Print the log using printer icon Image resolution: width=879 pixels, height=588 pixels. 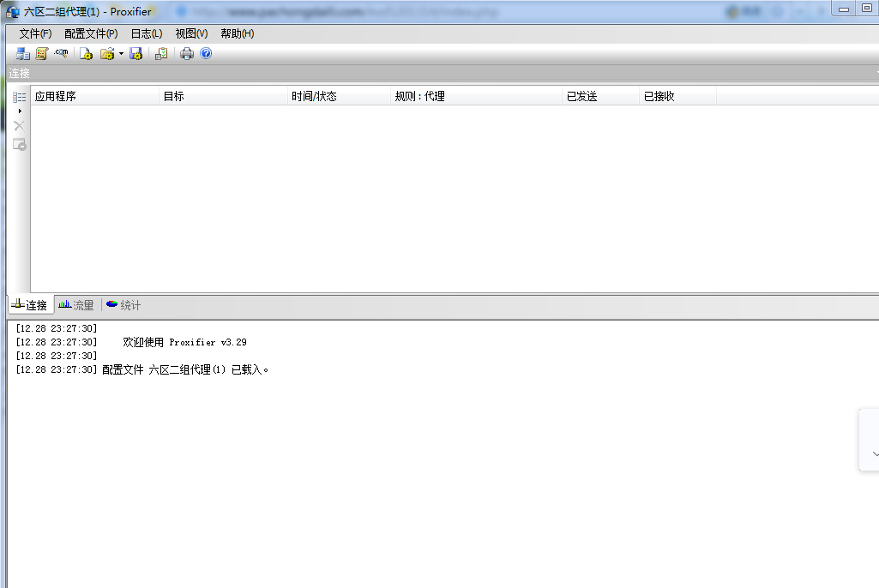(187, 54)
